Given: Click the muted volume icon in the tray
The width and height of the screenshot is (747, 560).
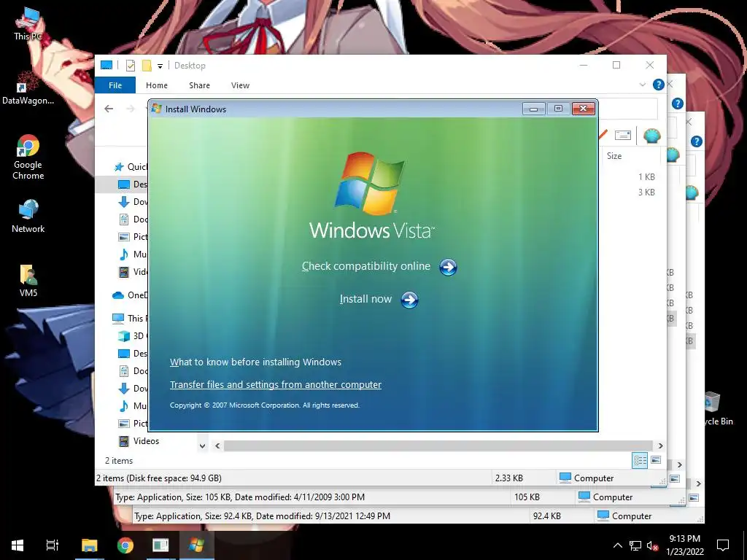Looking at the screenshot, I should [652, 545].
